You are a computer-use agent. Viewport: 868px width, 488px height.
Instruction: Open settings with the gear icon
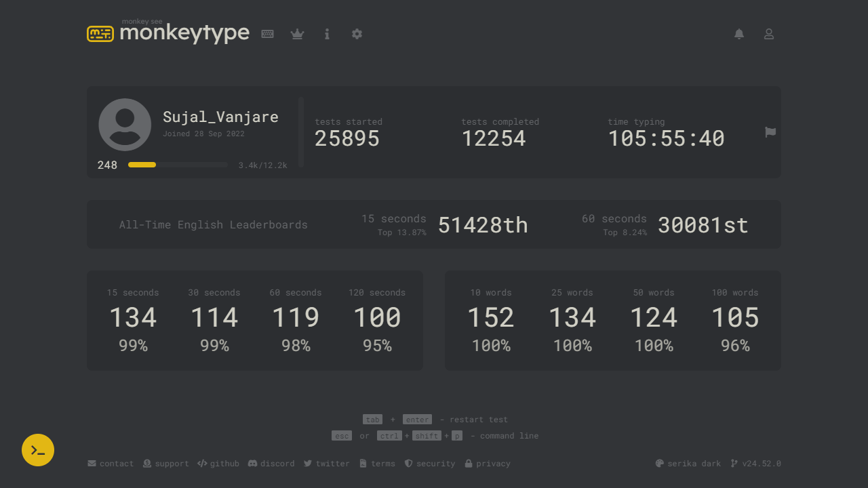pyautogui.click(x=357, y=34)
